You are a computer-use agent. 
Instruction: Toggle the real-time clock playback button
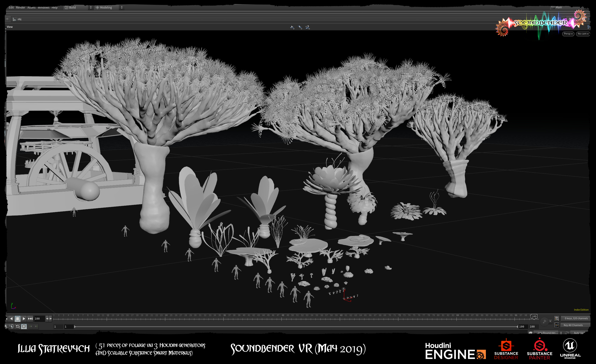tap(24, 326)
